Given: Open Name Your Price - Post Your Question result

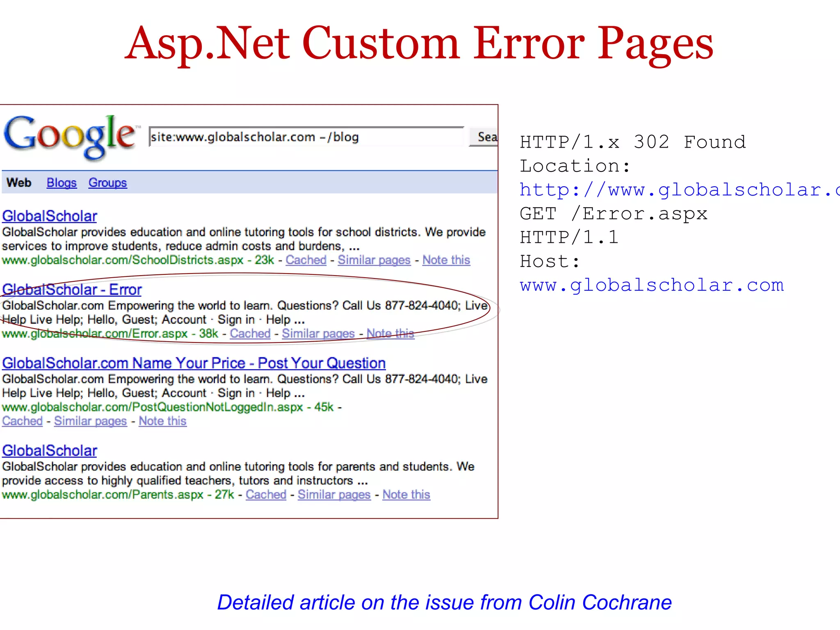Looking at the screenshot, I should click(194, 363).
